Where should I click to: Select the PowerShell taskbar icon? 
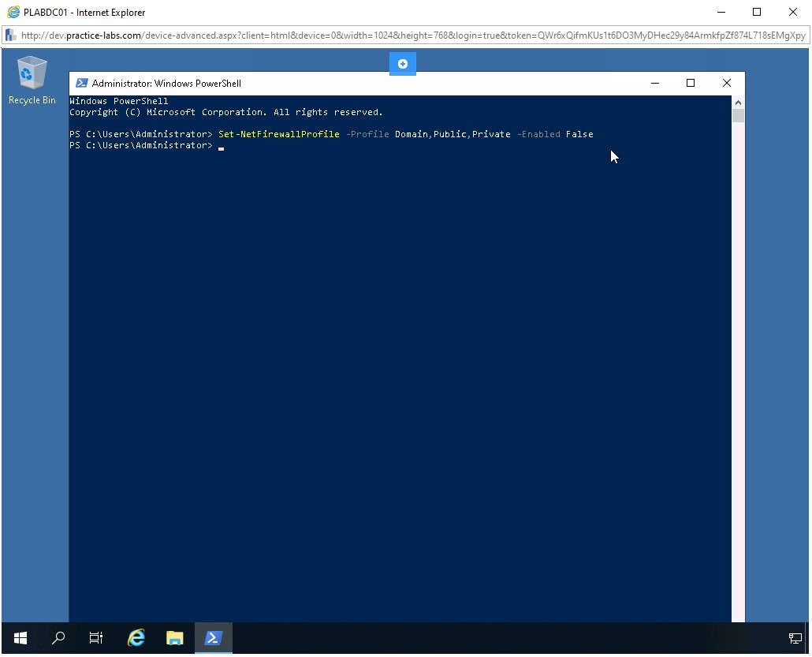pyautogui.click(x=213, y=638)
